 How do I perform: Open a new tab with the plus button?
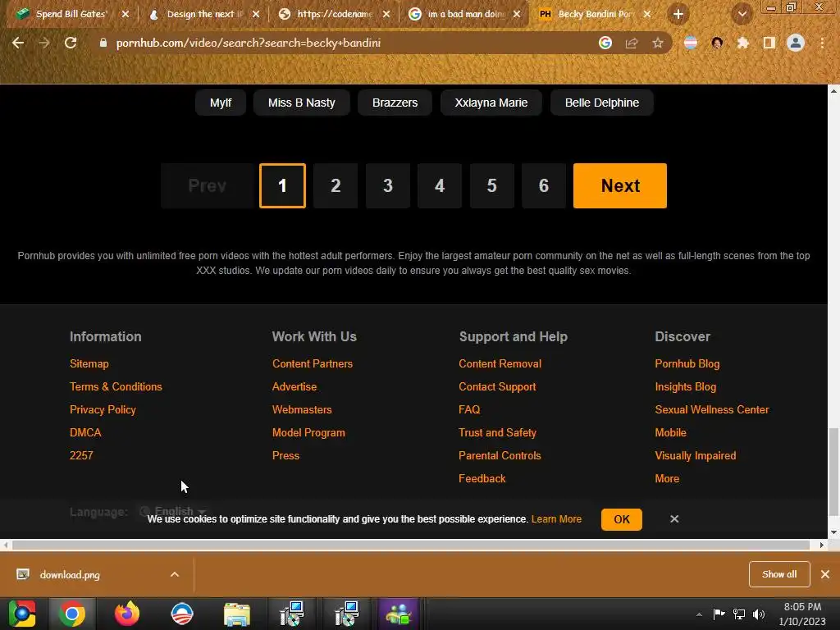pos(678,14)
